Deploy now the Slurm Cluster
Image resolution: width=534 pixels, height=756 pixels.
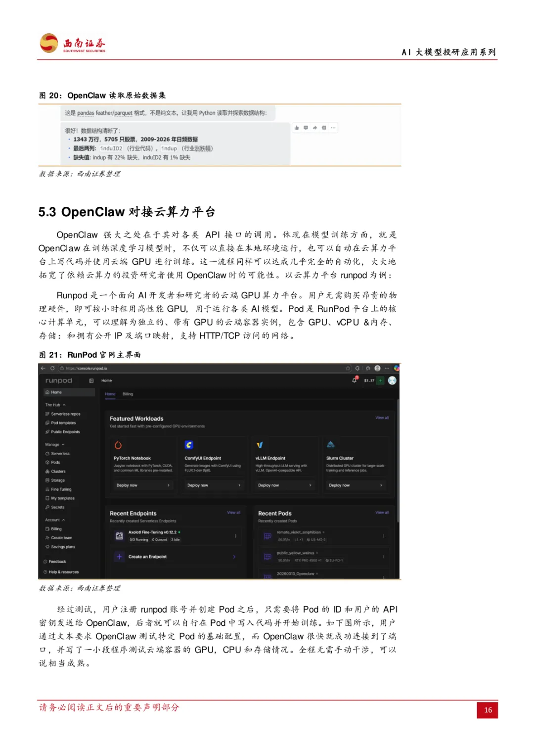pyautogui.click(x=356, y=485)
